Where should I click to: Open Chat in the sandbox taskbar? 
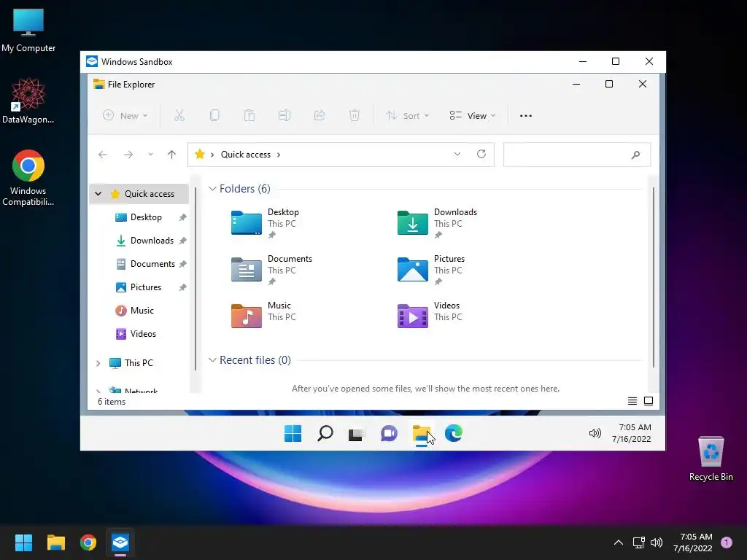coord(389,433)
